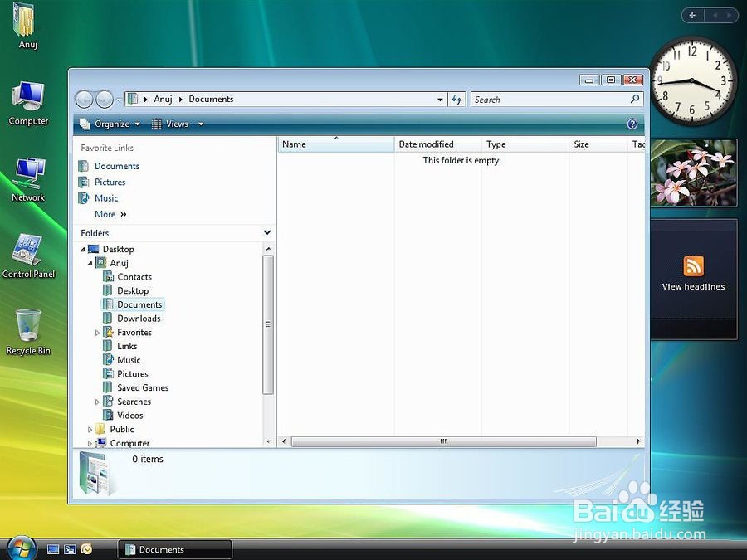
Task: Click the folder tree scroll down arrow
Action: 268,441
